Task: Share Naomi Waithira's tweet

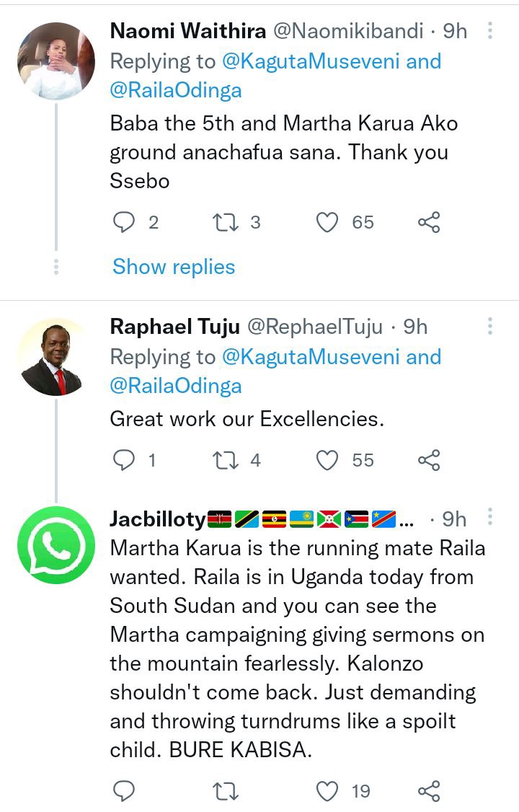Action: pyautogui.click(x=429, y=222)
